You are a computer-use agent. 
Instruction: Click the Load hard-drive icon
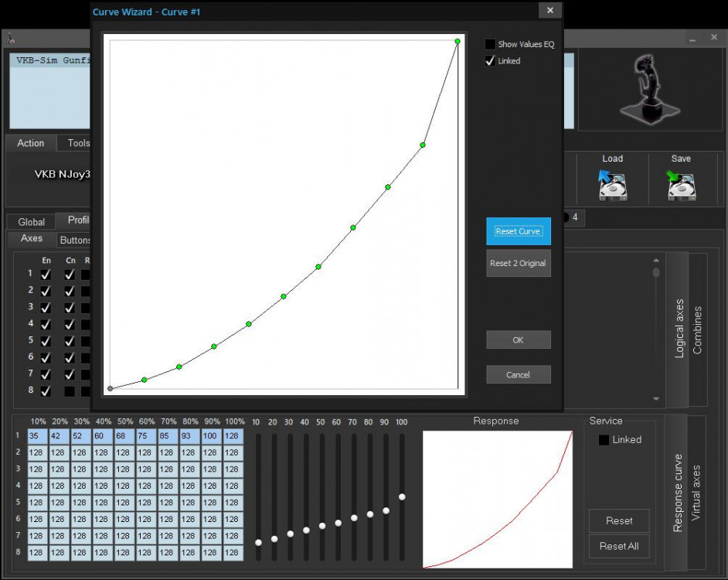tap(612, 185)
